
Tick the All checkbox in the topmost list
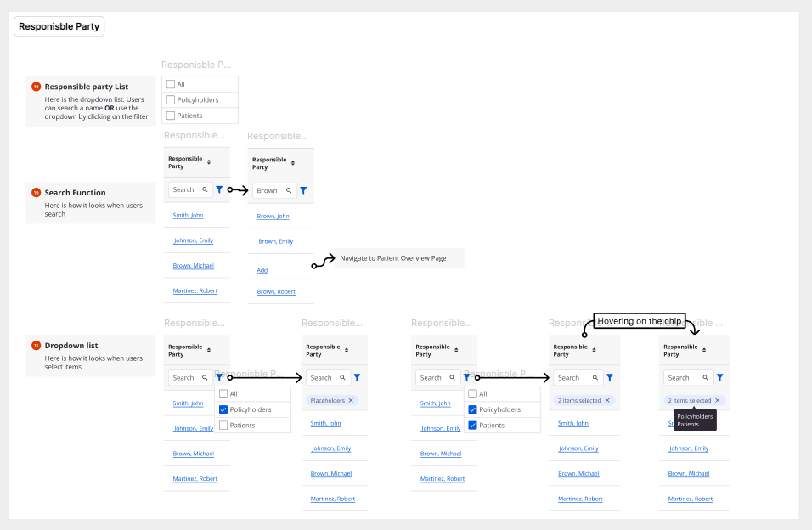171,84
